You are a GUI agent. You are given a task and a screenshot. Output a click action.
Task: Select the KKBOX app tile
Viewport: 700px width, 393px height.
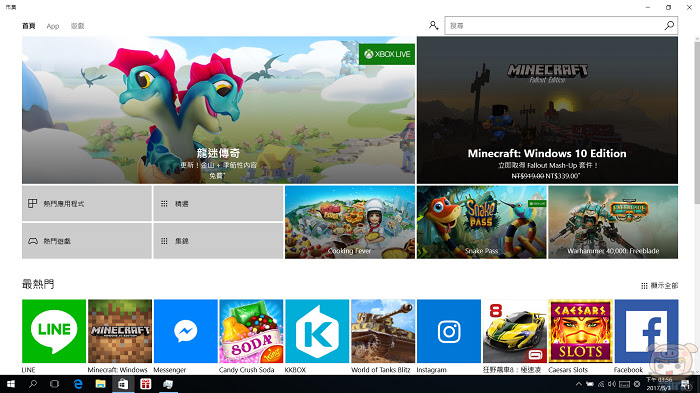click(x=317, y=331)
